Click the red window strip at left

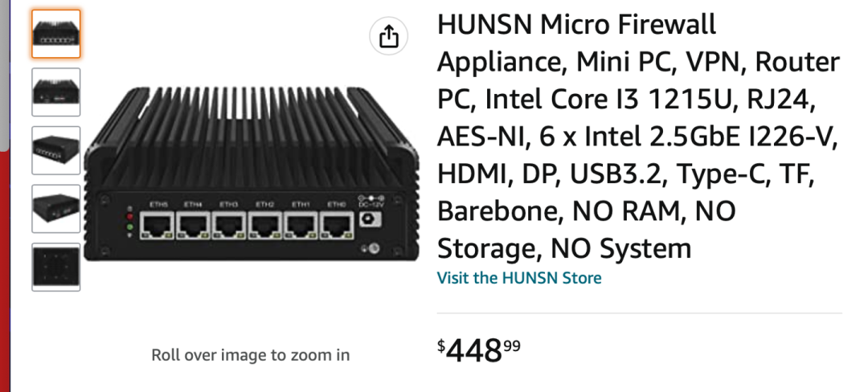[x=5, y=271]
